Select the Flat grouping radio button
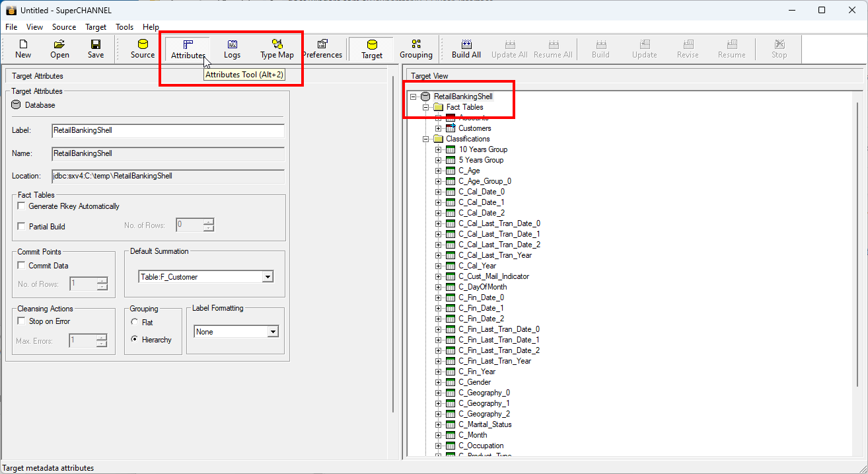This screenshot has width=868, height=474. [x=135, y=323]
